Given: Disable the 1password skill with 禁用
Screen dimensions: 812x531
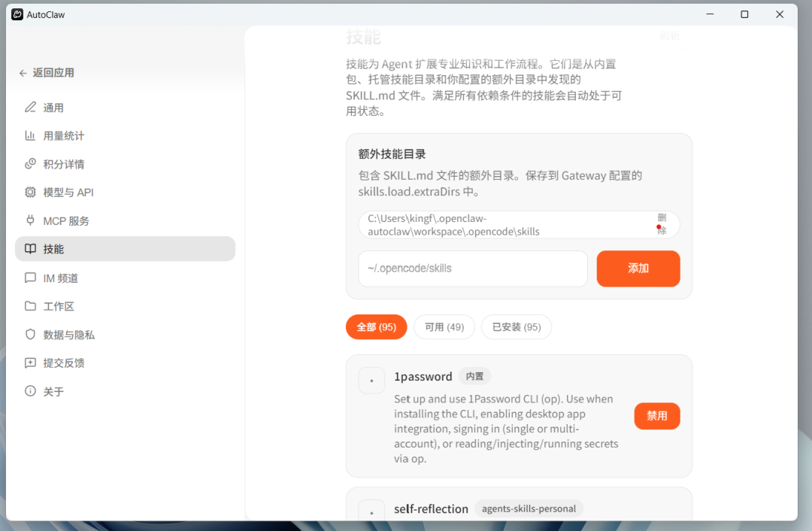Looking at the screenshot, I should tap(656, 416).
